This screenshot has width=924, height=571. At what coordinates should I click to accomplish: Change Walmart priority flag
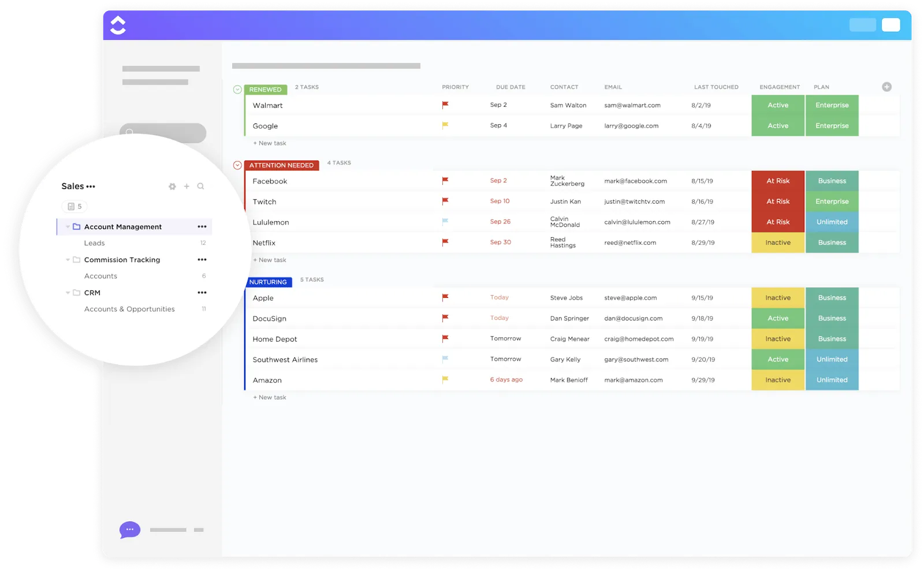tap(445, 105)
